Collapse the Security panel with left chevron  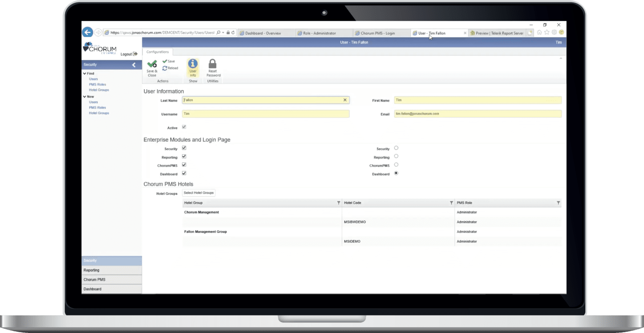(x=134, y=65)
